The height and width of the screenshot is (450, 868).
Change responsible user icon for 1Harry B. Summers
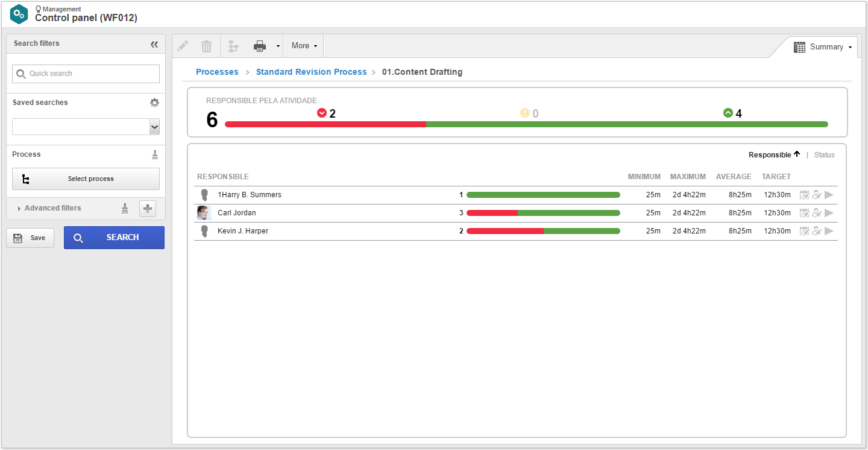(x=817, y=195)
